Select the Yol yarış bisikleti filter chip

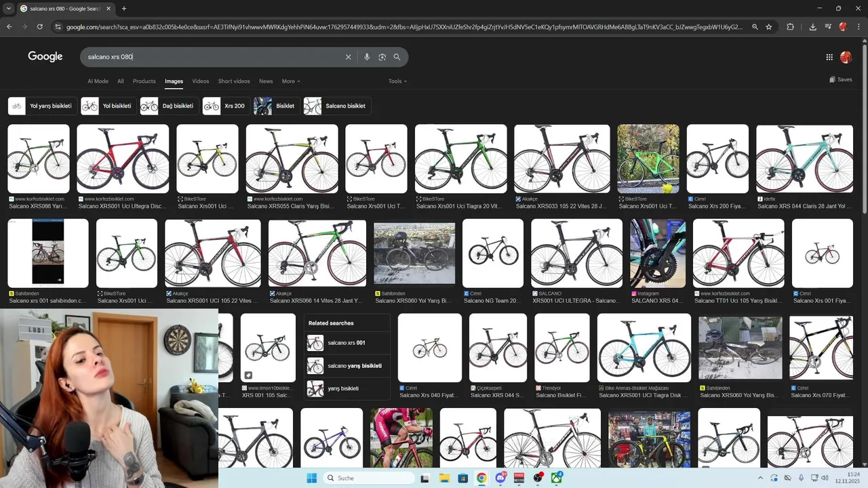coord(41,106)
